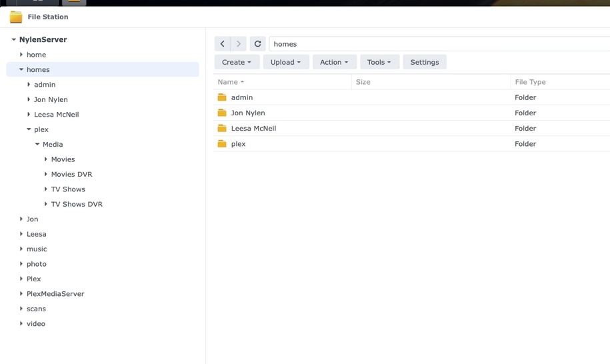Select the homes tree item label
610x364 pixels.
click(38, 69)
